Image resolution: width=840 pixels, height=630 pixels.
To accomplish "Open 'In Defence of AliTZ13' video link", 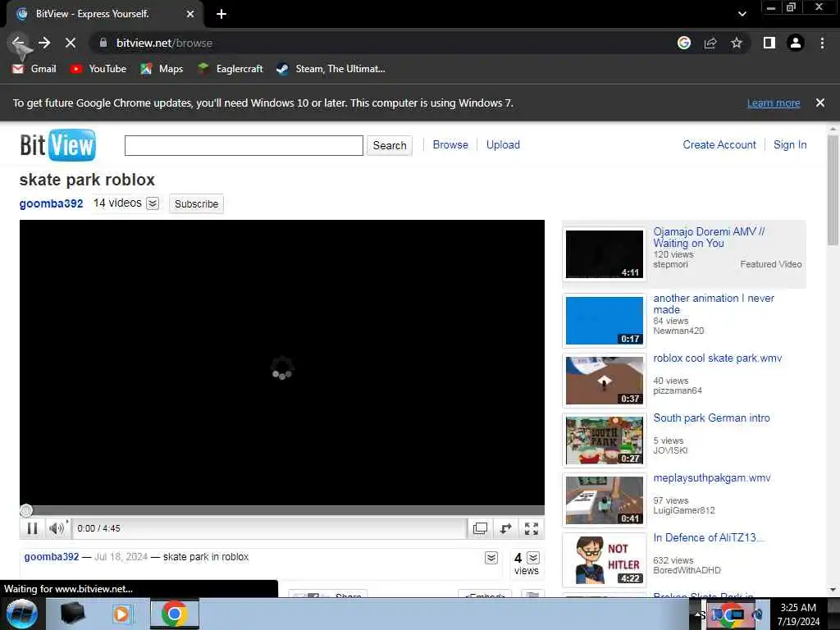I will coord(708,537).
